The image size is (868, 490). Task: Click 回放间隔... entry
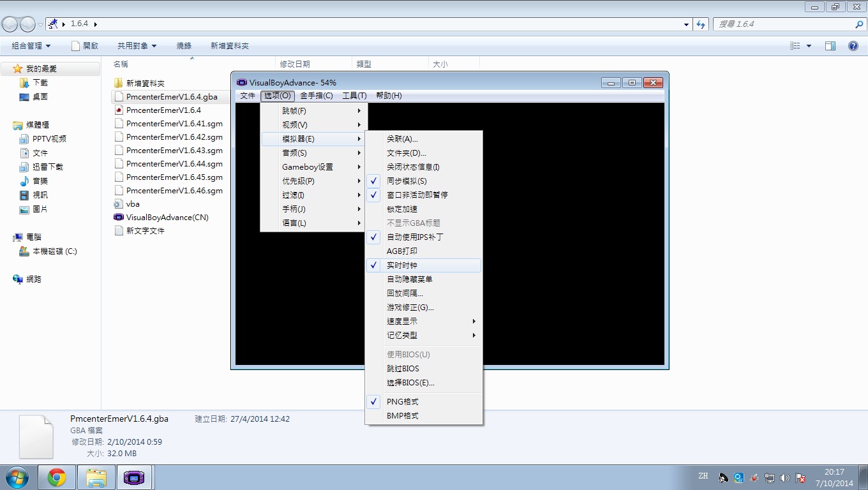(424, 293)
